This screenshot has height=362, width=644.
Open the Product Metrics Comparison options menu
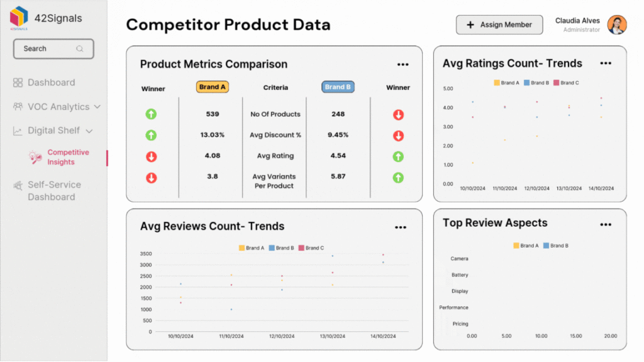402,64
